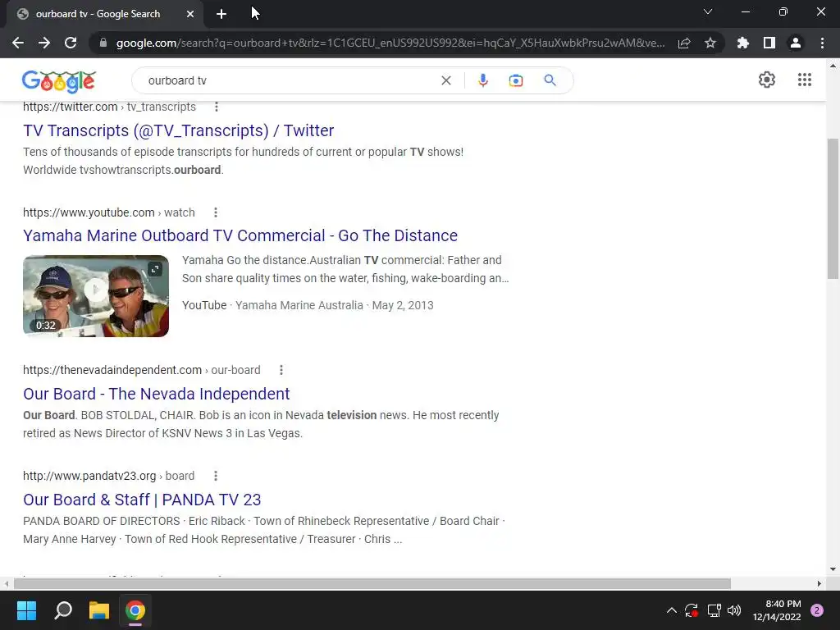Click 'https://thenevadaindependent.com › our-board' URL text
The image size is (840, 630).
pyautogui.click(x=141, y=370)
